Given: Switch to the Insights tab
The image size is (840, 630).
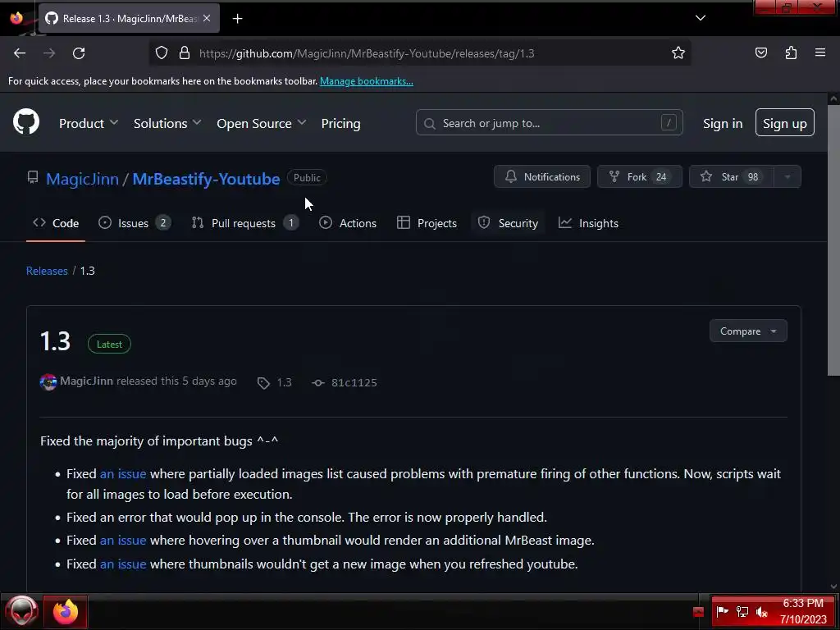Looking at the screenshot, I should click(588, 223).
